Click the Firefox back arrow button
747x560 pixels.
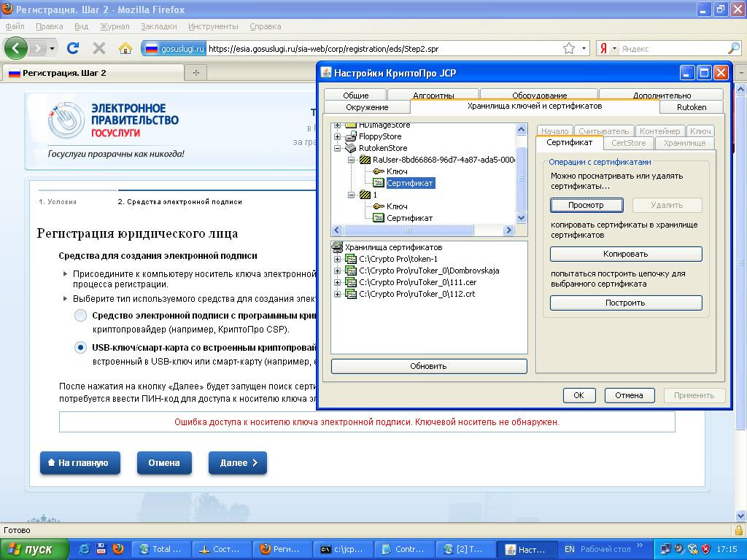pyautogui.click(x=16, y=48)
